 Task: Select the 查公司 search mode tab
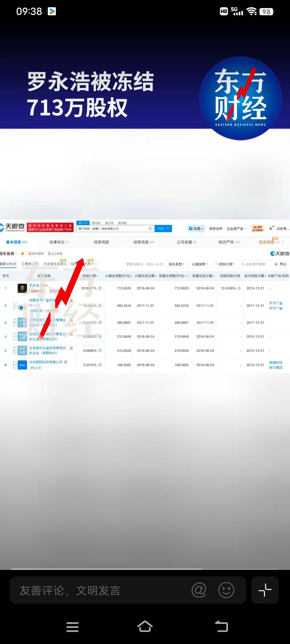coord(83,223)
